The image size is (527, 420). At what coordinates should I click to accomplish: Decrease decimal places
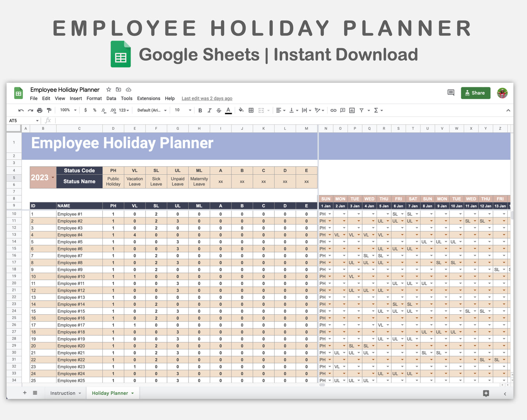[x=102, y=110]
